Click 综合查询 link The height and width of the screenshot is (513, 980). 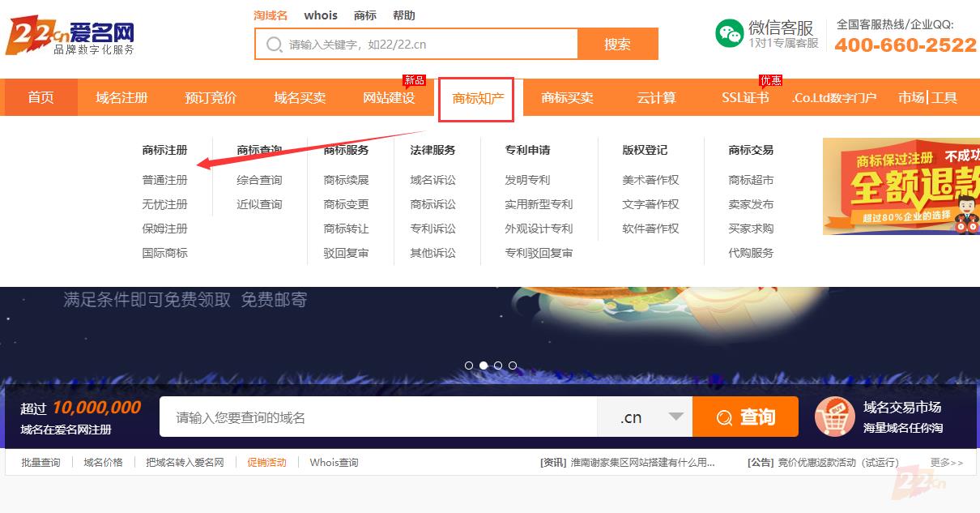tap(259, 180)
